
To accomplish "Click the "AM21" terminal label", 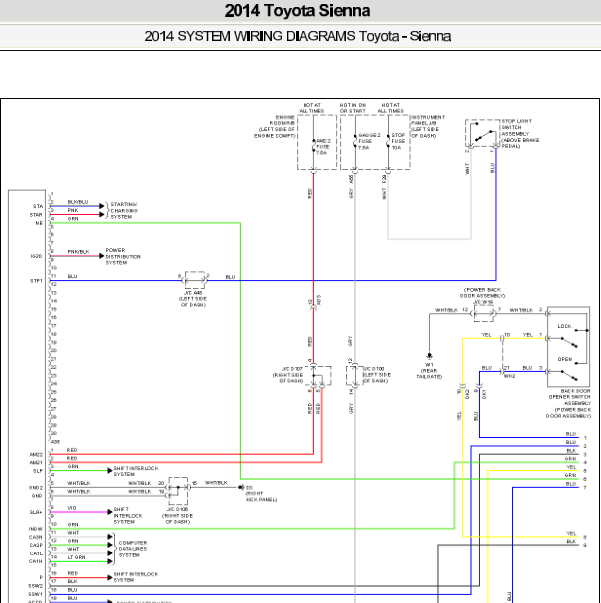I will click(36, 463).
